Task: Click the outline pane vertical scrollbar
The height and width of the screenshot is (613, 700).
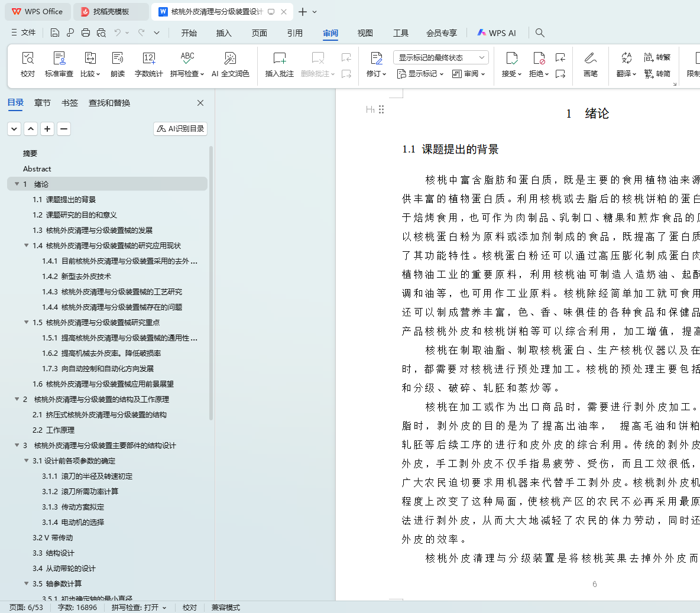Action: 210,284
